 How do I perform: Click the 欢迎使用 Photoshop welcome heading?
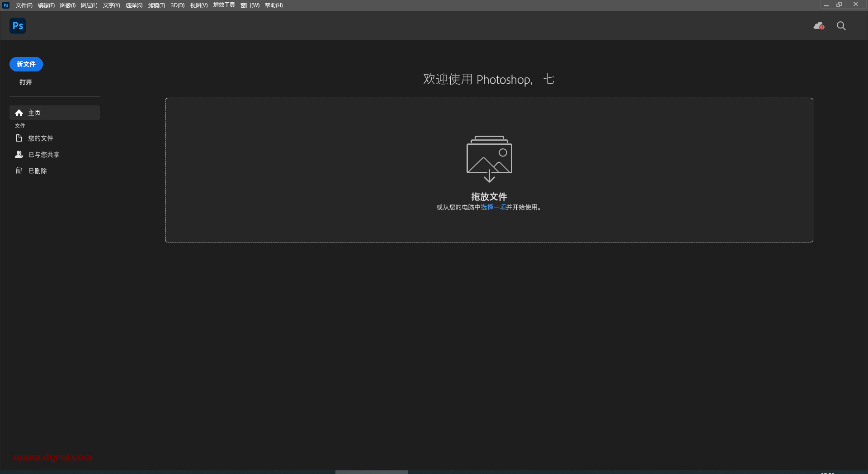(489, 80)
